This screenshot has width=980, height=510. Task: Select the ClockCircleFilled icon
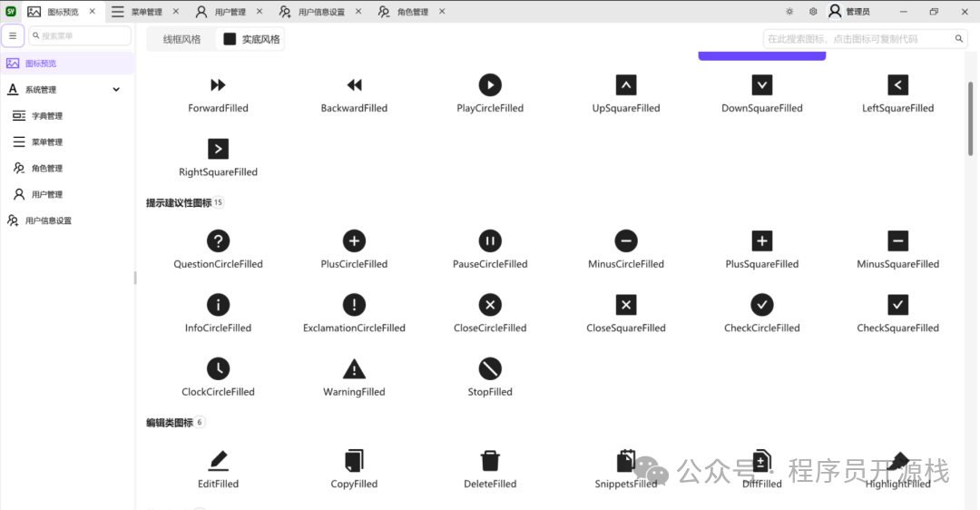[x=218, y=368]
